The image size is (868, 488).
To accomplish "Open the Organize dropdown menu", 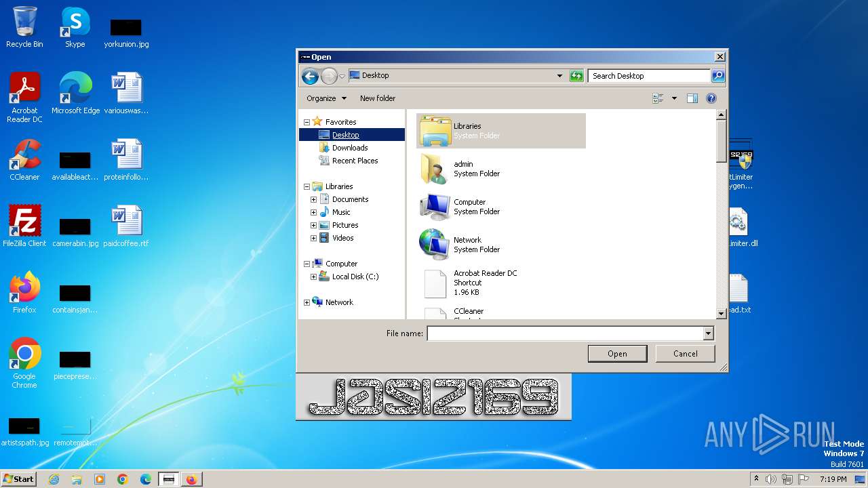I will 326,98.
